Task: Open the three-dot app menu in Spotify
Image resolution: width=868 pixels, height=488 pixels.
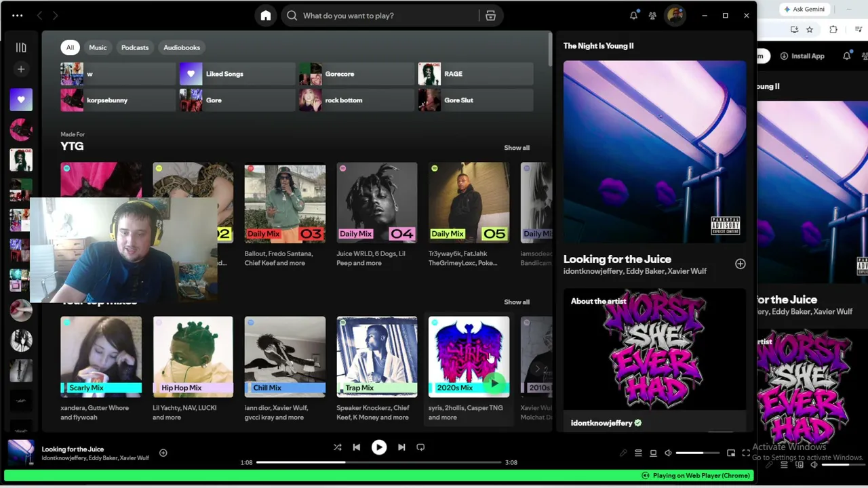Action: coord(18,16)
